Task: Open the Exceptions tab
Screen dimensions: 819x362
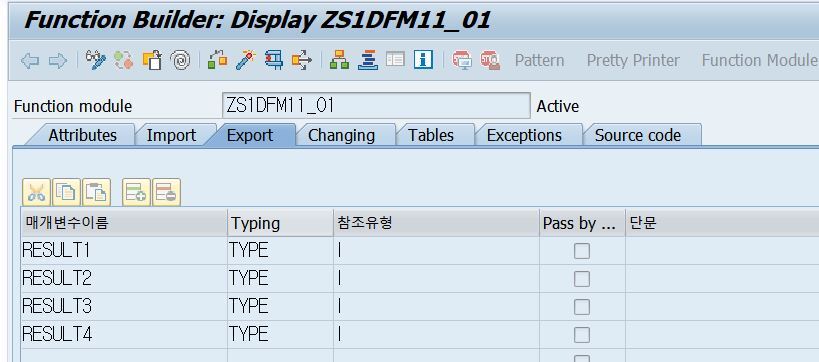Action: [x=524, y=135]
